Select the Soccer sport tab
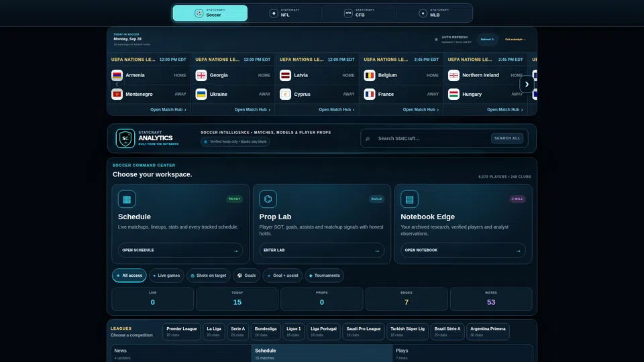The width and height of the screenshot is (644, 362). click(x=210, y=13)
